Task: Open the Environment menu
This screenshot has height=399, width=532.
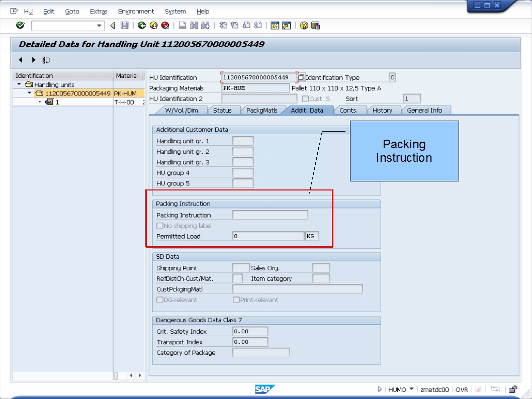Action: [136, 11]
